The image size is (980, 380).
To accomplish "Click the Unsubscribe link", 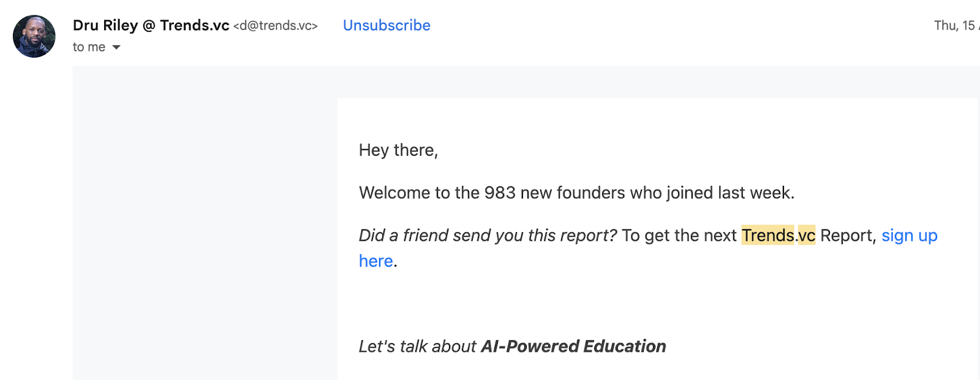I will click(x=386, y=25).
